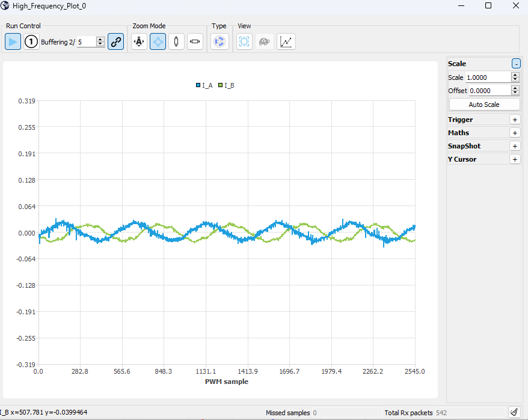The image size is (528, 420).
Task: Click the fit-to-view frame icon
Action: tap(244, 42)
